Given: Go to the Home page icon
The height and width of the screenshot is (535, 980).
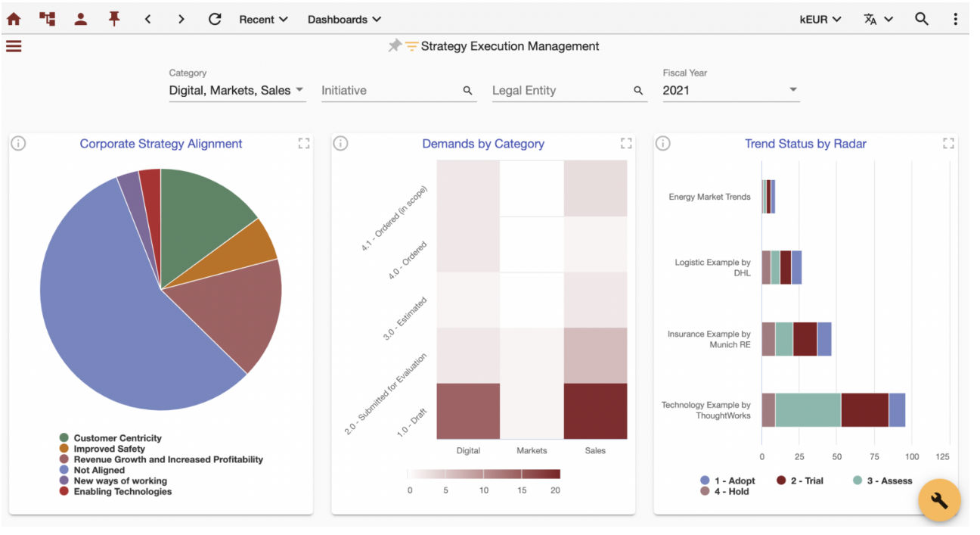Looking at the screenshot, I should click(14, 19).
